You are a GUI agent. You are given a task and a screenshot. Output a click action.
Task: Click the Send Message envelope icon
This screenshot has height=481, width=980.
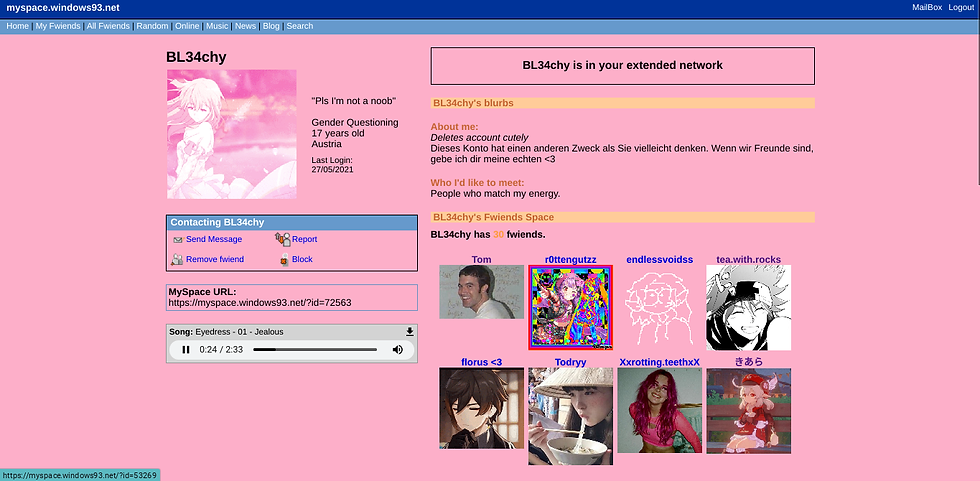click(178, 240)
